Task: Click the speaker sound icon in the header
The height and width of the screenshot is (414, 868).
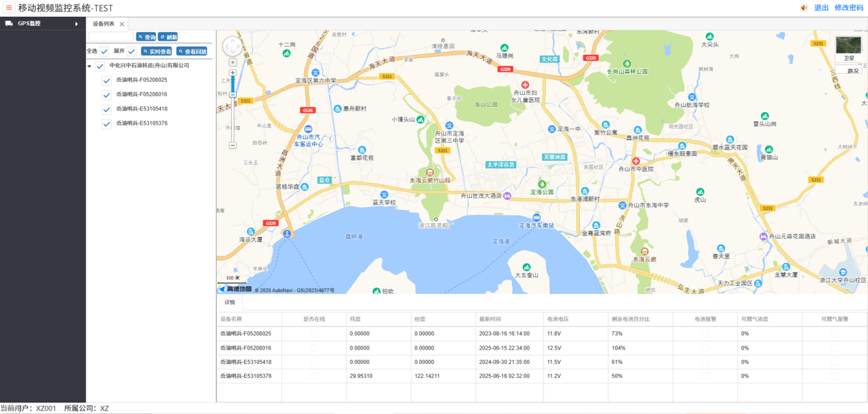Action: pos(804,8)
